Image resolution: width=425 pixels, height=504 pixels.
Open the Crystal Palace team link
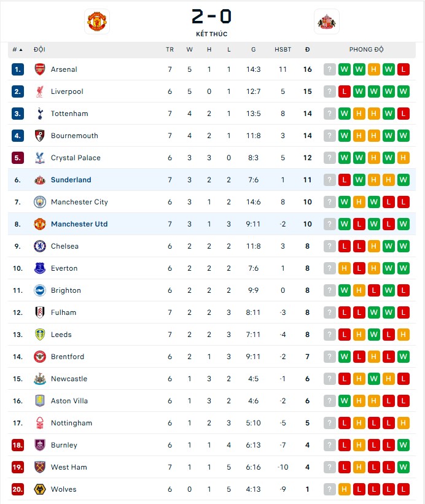point(76,158)
